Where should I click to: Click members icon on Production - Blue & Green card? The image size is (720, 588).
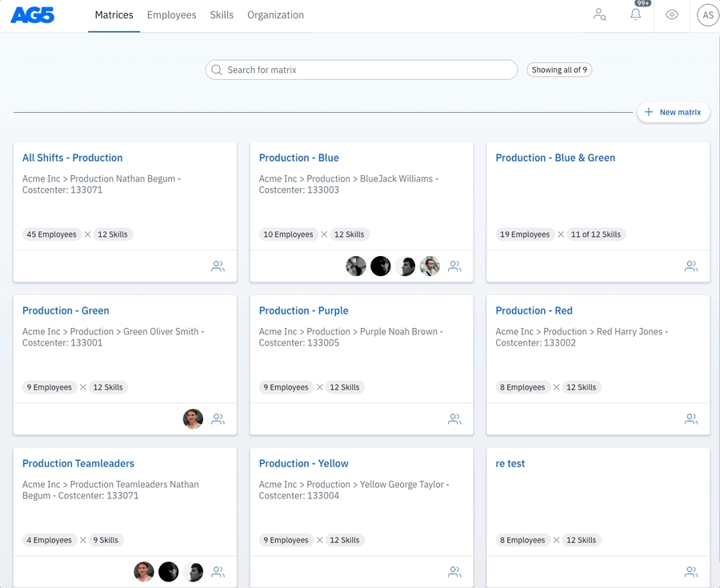[x=691, y=266]
